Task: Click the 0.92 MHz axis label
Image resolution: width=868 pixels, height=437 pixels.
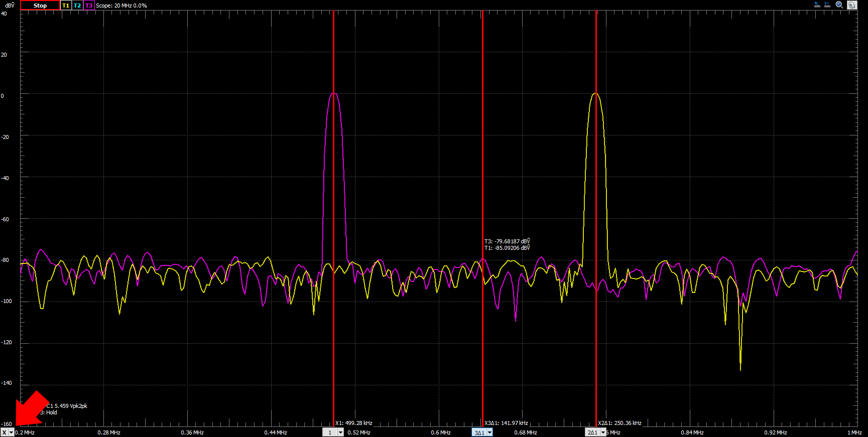Action: coord(776,432)
